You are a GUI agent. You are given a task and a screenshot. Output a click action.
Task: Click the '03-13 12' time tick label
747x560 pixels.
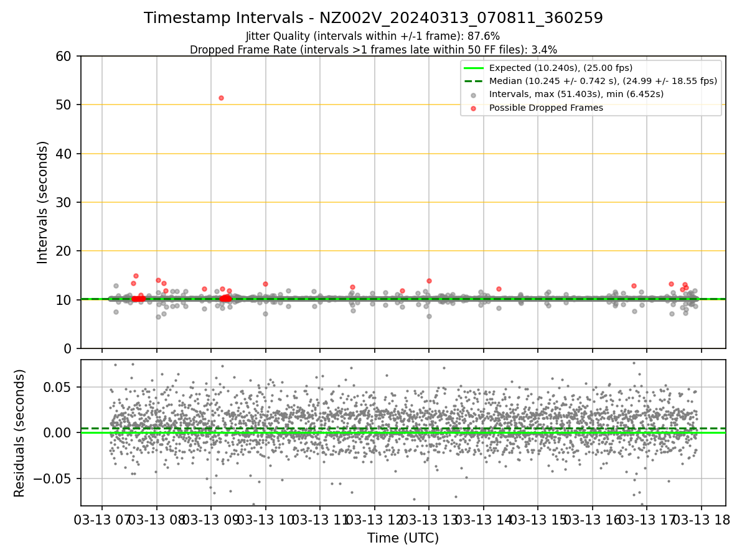(374, 520)
